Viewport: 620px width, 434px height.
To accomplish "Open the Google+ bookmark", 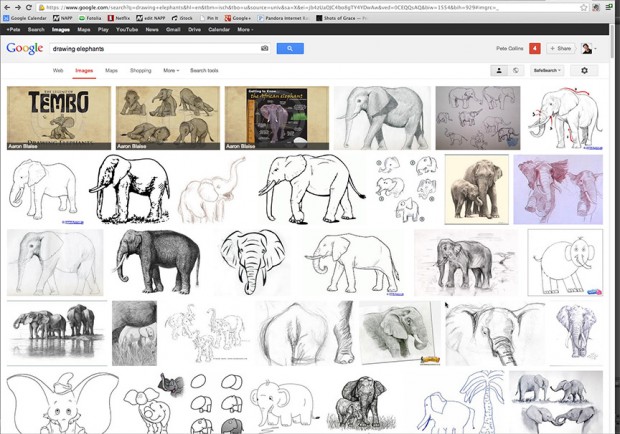I will click(x=238, y=18).
